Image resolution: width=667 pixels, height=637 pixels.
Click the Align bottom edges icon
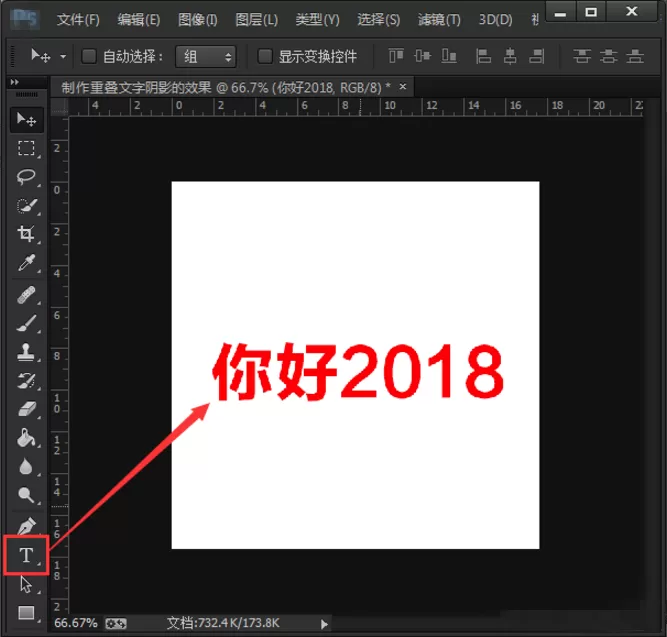[x=449, y=56]
